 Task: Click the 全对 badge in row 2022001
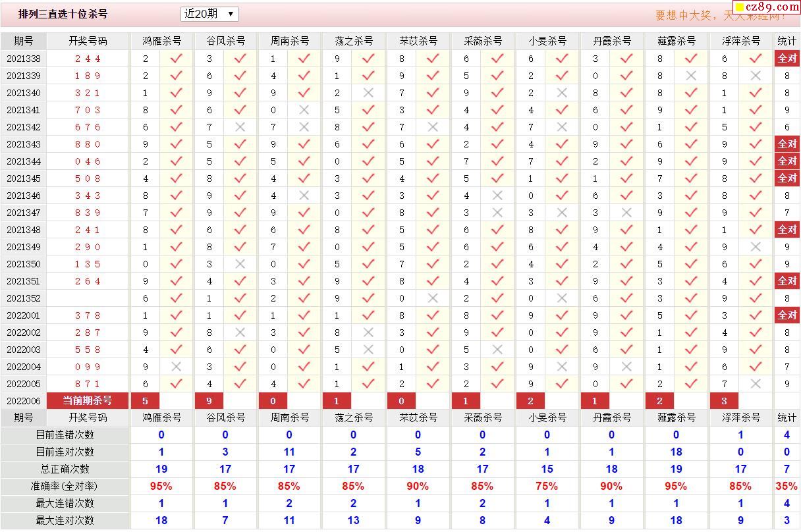[x=787, y=315]
